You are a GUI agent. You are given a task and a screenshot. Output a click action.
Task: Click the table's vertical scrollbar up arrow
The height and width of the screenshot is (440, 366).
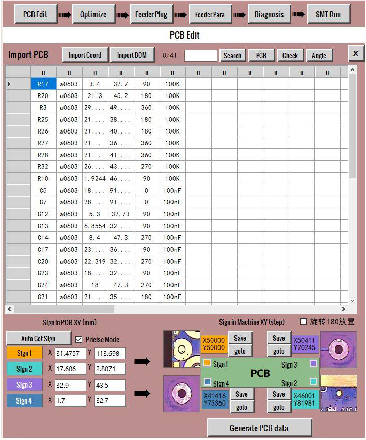tap(352, 69)
